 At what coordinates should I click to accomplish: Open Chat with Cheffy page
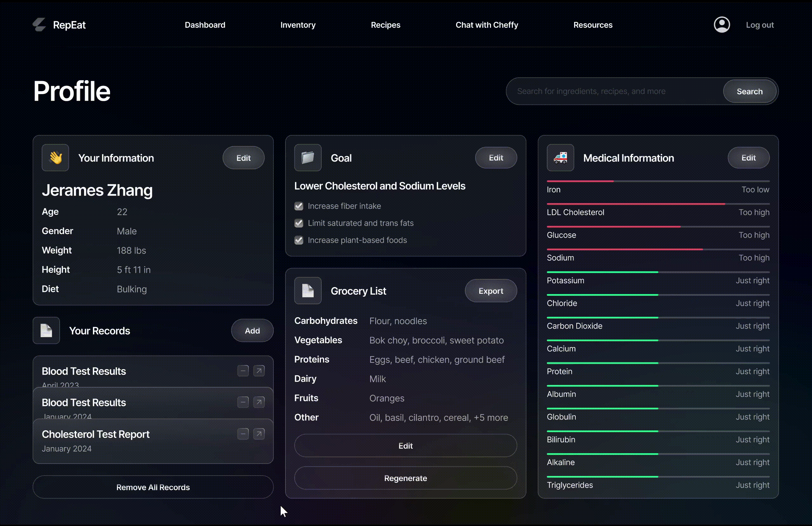pyautogui.click(x=487, y=25)
